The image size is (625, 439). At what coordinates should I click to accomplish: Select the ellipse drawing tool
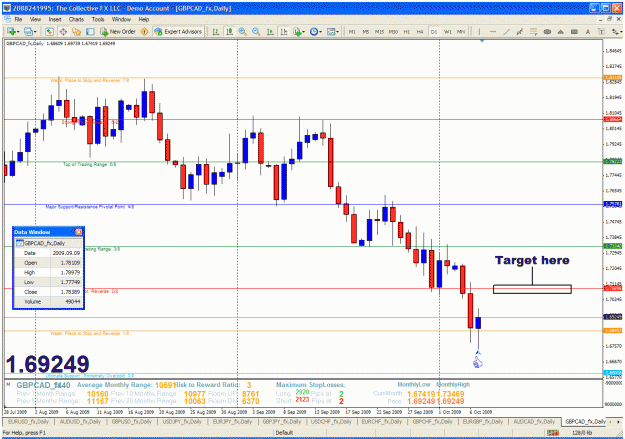point(547,31)
